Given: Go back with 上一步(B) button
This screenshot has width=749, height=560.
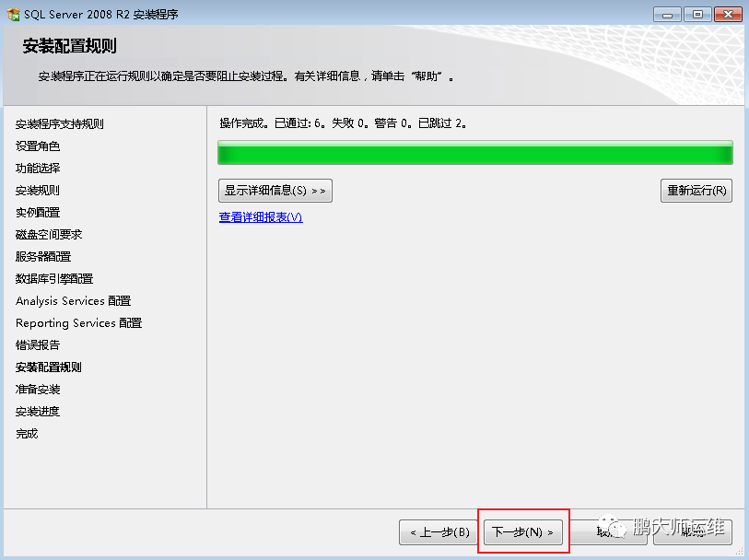Looking at the screenshot, I should (438, 531).
